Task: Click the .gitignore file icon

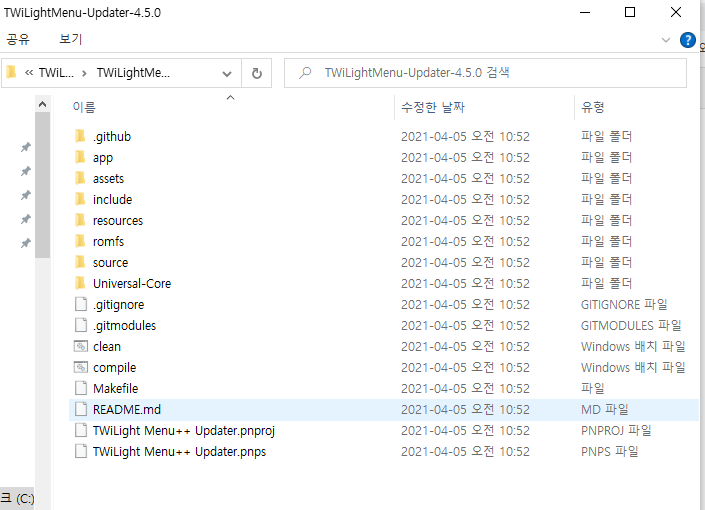Action: coord(81,304)
